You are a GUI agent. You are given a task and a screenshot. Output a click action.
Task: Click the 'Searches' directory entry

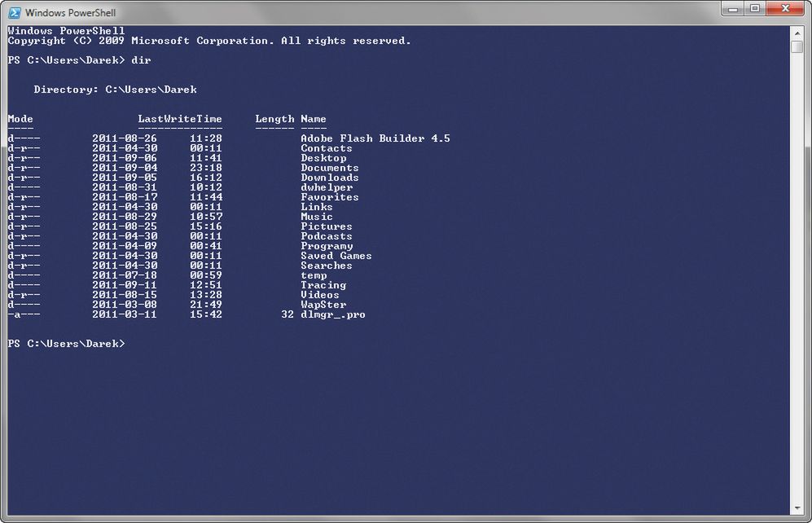(x=327, y=266)
